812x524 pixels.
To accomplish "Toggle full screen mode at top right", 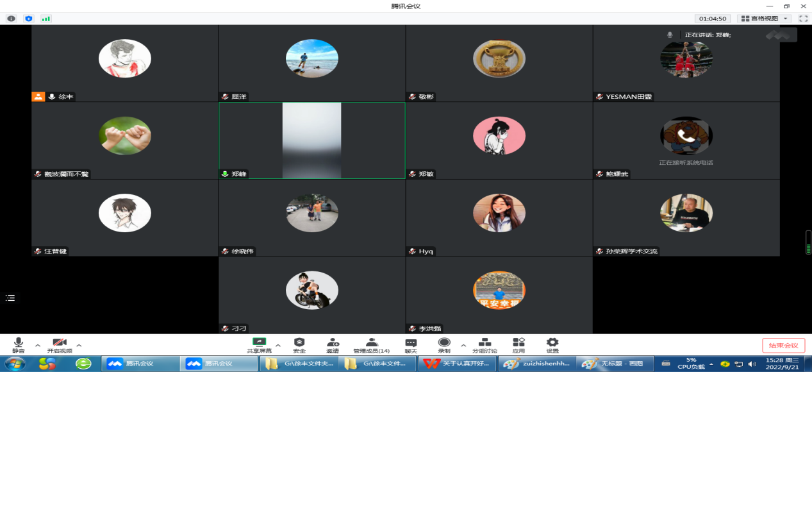I will coord(802,19).
